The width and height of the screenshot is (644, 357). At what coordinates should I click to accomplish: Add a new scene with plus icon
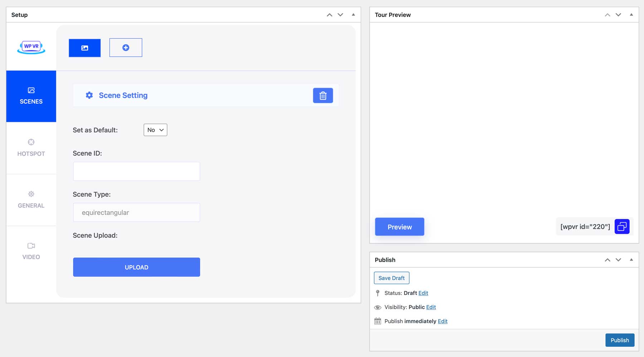(x=126, y=48)
